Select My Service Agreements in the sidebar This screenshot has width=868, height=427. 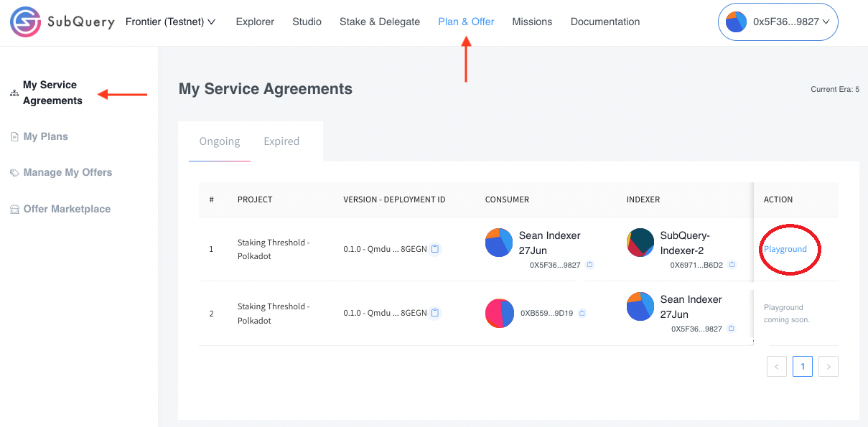52,93
